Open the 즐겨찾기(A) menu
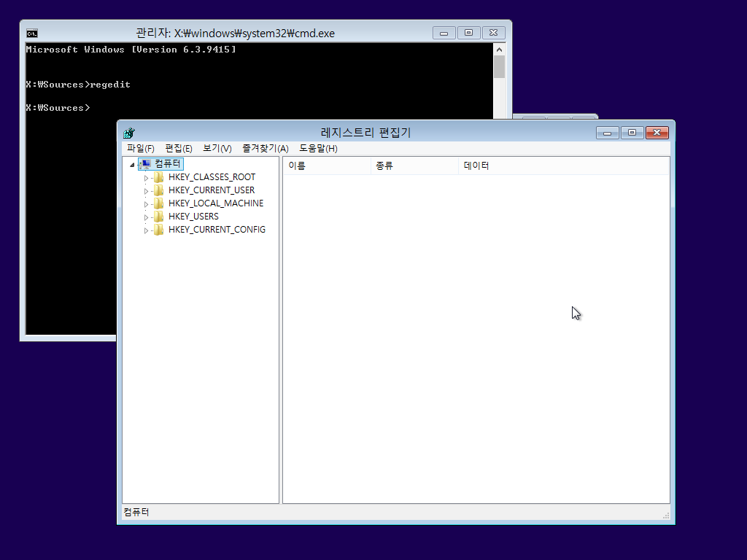The image size is (747, 560). click(266, 149)
